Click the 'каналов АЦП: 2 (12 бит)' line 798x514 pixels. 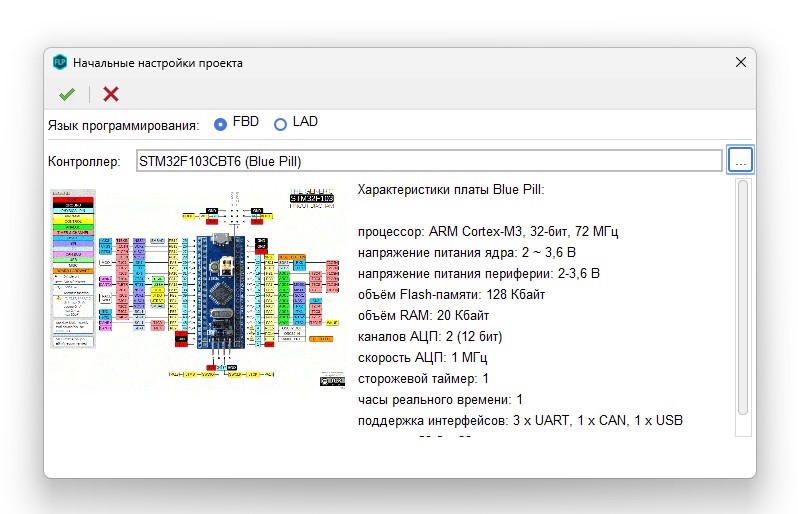(x=430, y=336)
